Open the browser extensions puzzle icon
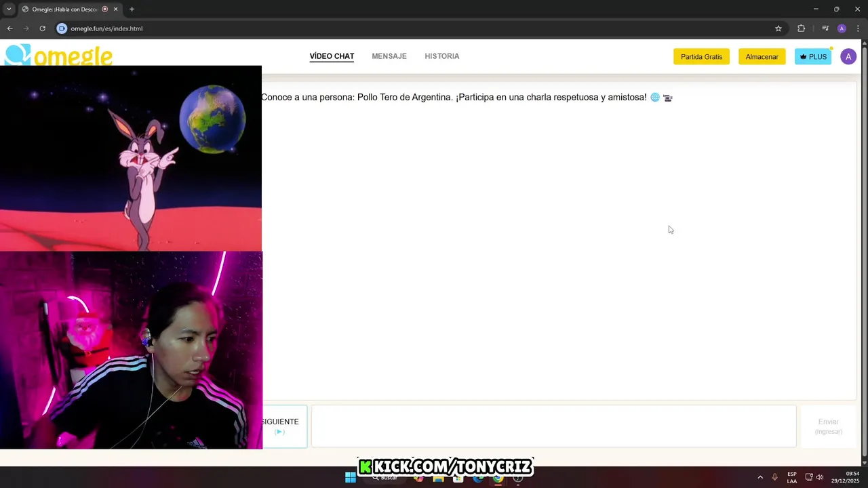Screen dimensions: 868x488 tap(802, 28)
